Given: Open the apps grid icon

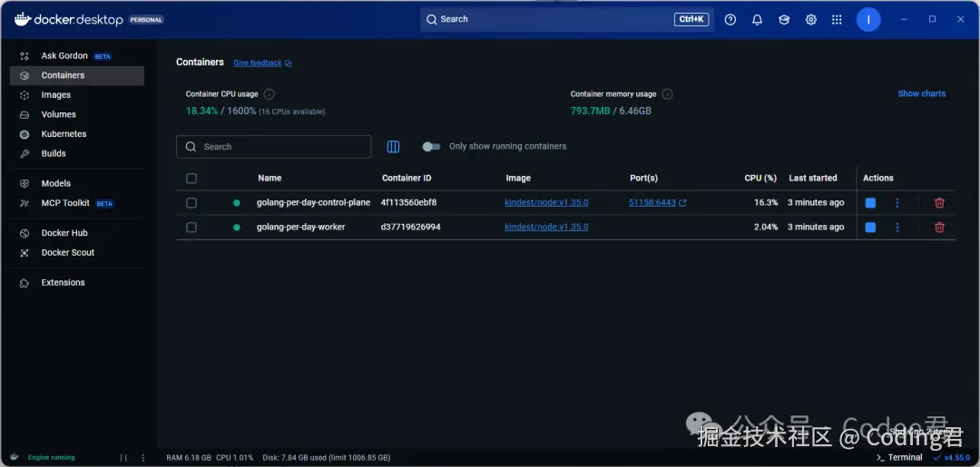Looking at the screenshot, I should (x=837, y=19).
